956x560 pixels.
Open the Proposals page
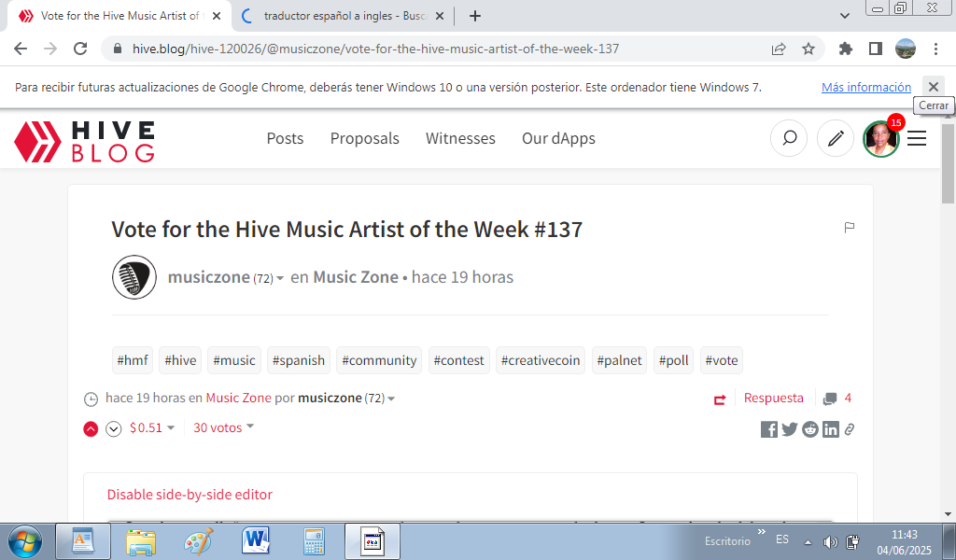click(x=365, y=138)
